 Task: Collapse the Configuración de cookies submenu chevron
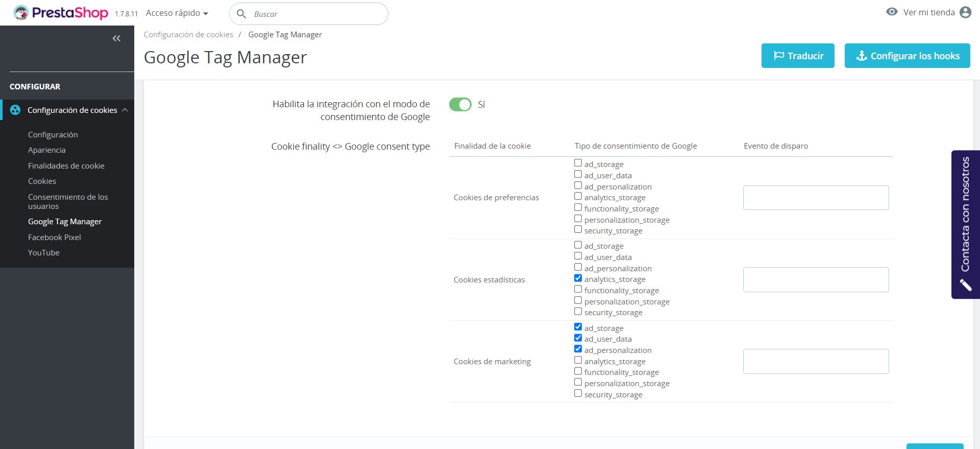tap(125, 110)
